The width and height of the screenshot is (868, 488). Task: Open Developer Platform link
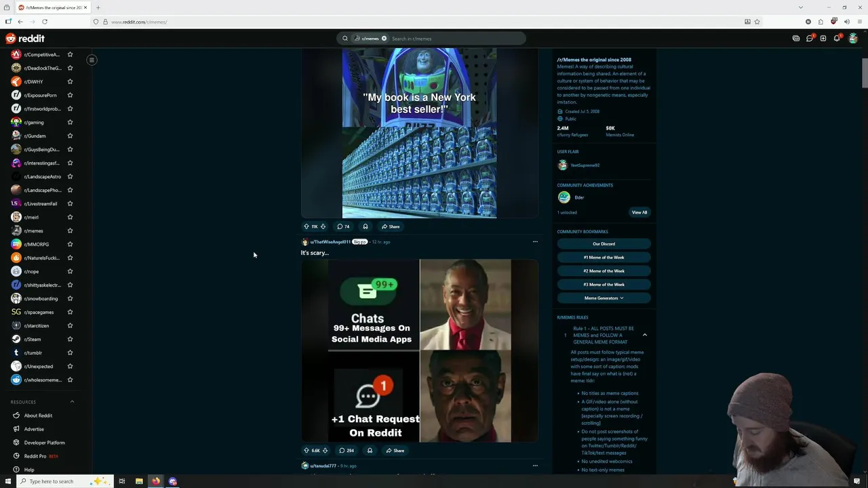coord(45,443)
